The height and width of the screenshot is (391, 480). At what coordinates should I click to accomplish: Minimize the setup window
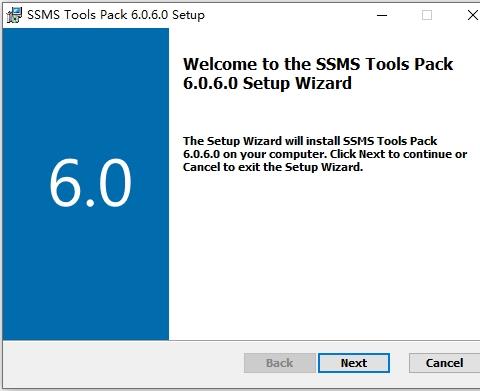click(x=382, y=15)
